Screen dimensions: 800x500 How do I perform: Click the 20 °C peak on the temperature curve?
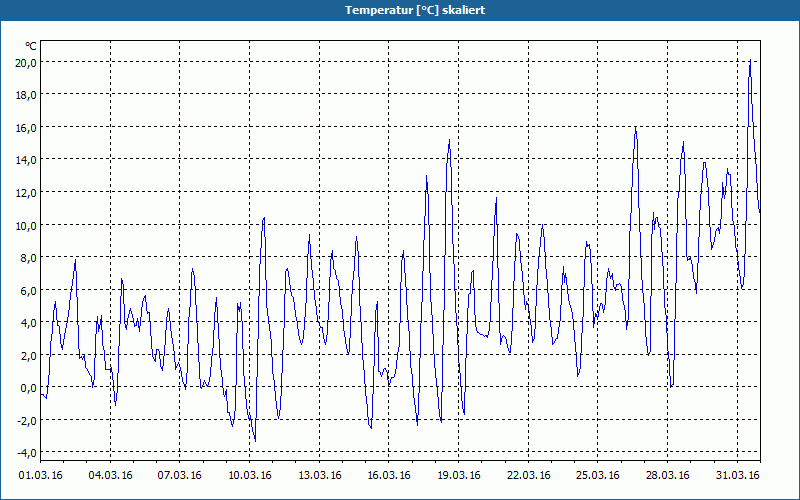tap(750, 60)
